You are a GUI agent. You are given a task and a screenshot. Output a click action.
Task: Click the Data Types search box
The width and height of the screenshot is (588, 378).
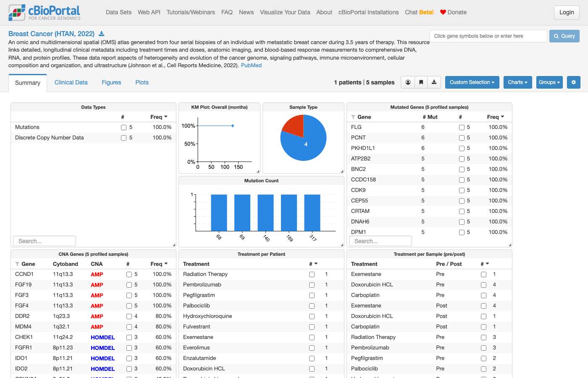pos(45,241)
